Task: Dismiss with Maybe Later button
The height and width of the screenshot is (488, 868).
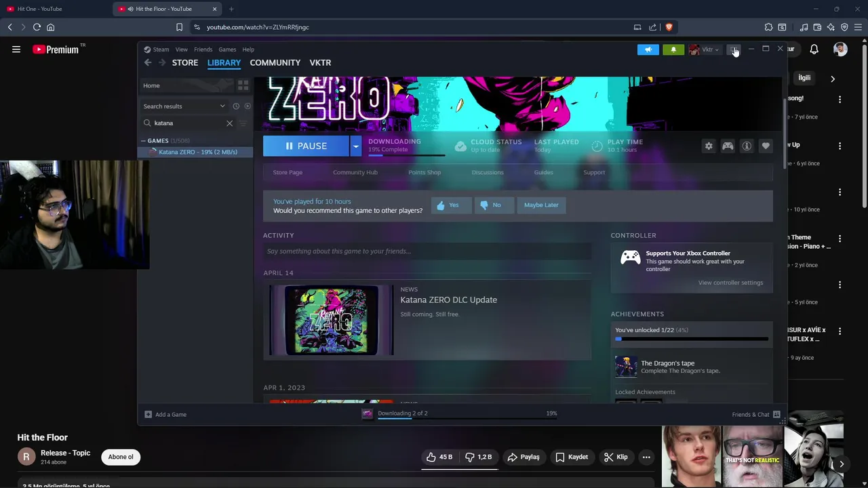Action: click(x=541, y=205)
